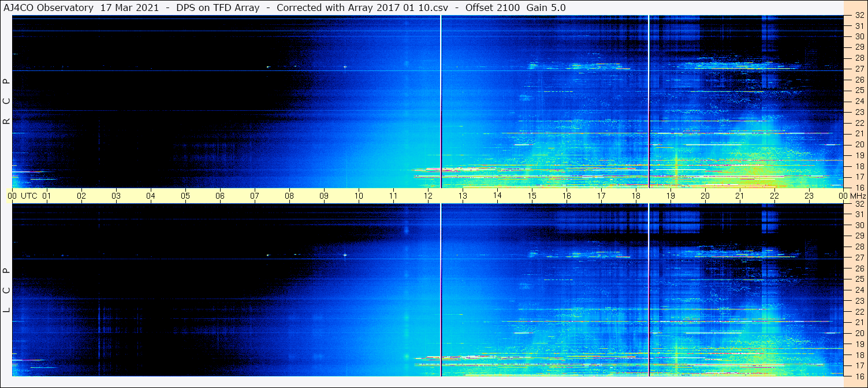868x388 pixels.
Task: Click the 04 hour time axis label
Action: click(151, 196)
